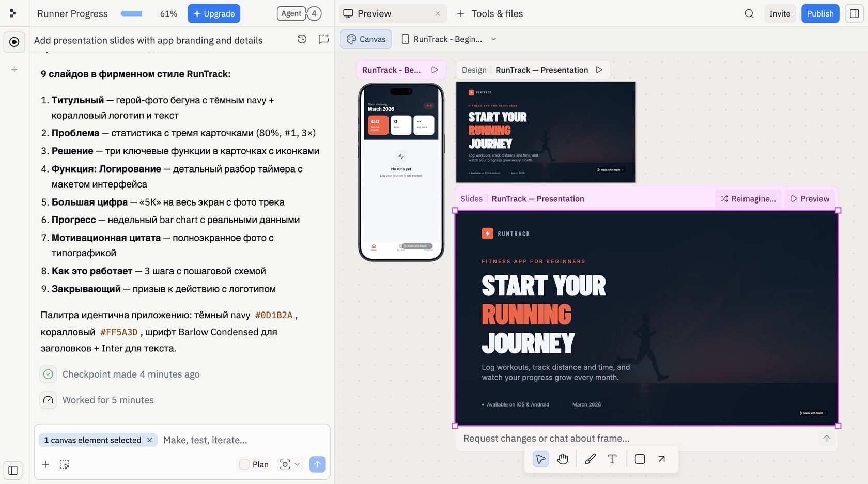Open the agent count badge showing 4

click(314, 13)
